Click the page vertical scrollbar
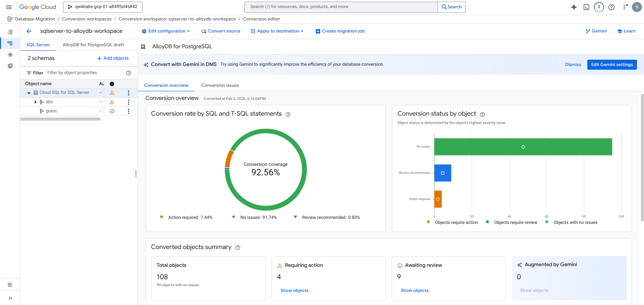Viewport: 644px width, 305px height. pos(642,158)
